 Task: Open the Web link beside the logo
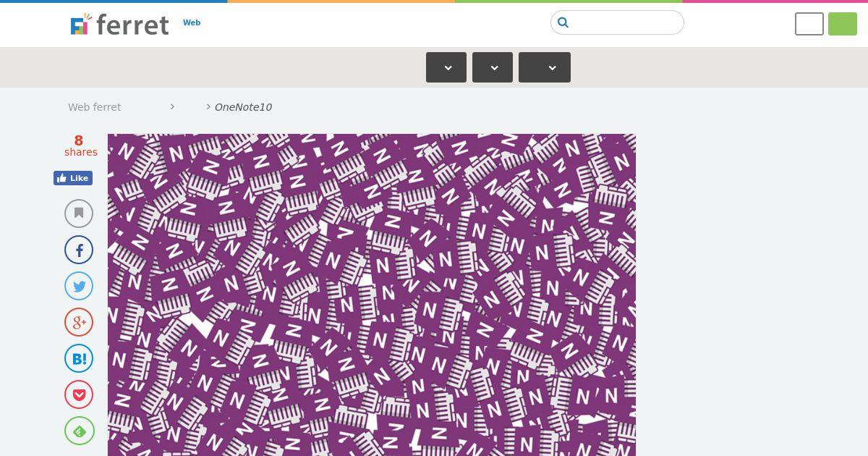pyautogui.click(x=192, y=22)
